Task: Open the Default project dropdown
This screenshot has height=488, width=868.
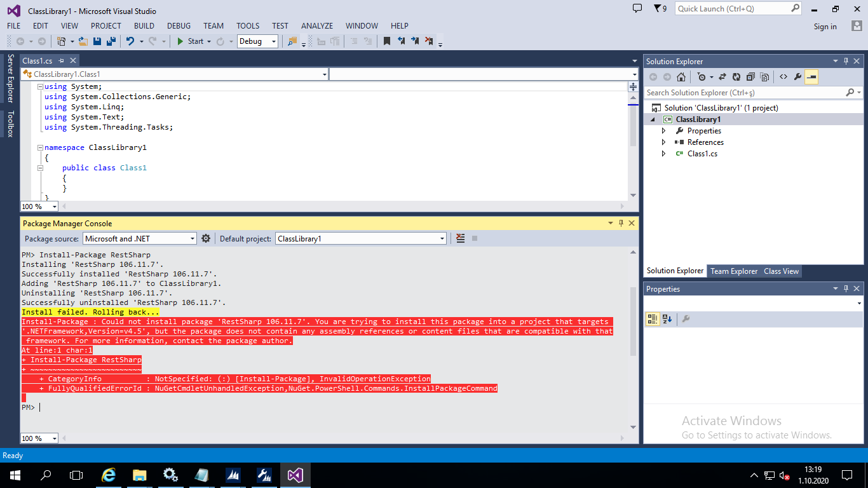Action: tap(443, 238)
